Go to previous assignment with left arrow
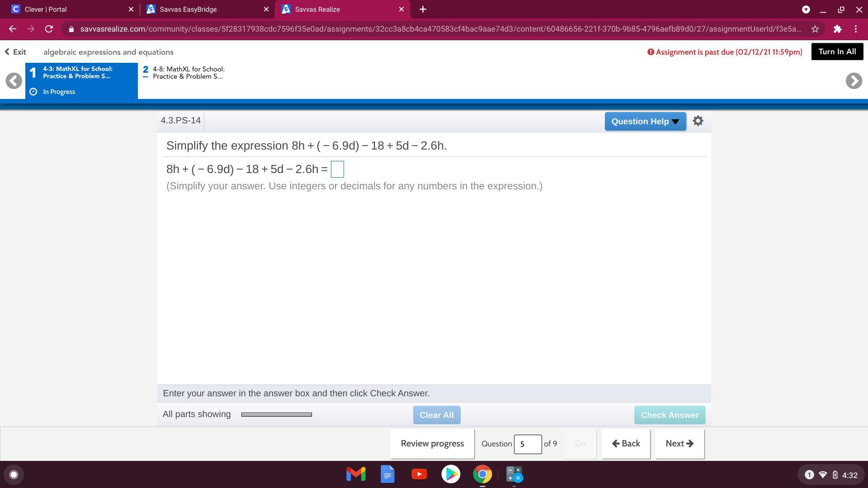The width and height of the screenshot is (868, 488). point(14,81)
